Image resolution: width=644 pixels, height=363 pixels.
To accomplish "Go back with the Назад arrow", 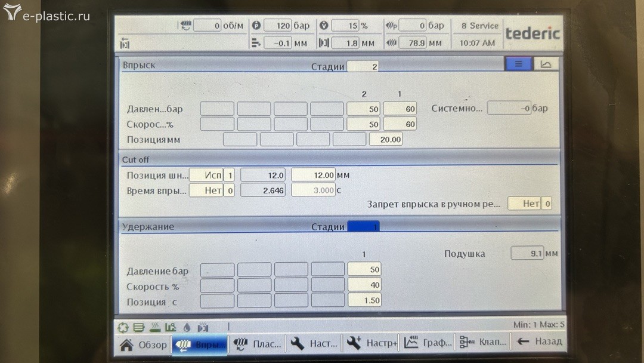I will click(x=539, y=342).
